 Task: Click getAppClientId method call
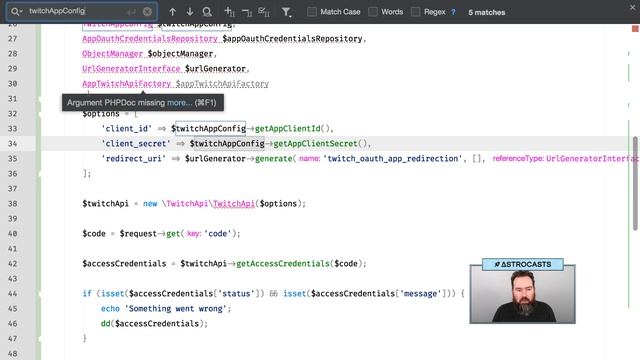tap(288, 129)
